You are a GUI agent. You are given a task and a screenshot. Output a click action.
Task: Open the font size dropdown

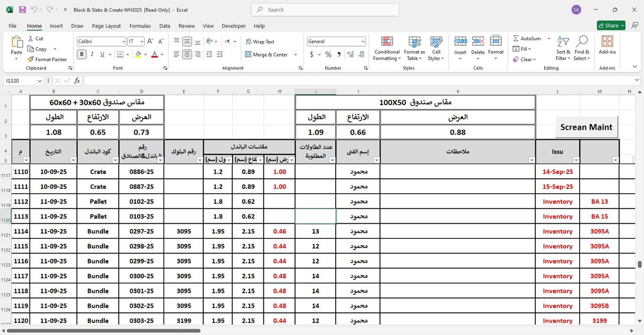coord(142,42)
